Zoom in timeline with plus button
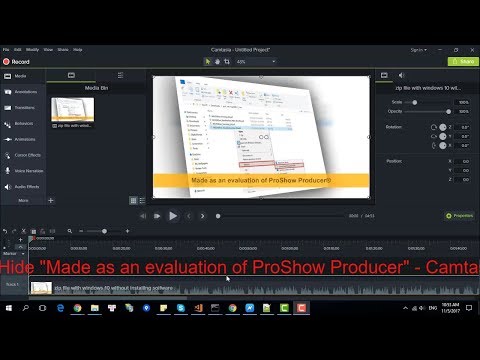The height and width of the screenshot is (360, 480). point(127,231)
